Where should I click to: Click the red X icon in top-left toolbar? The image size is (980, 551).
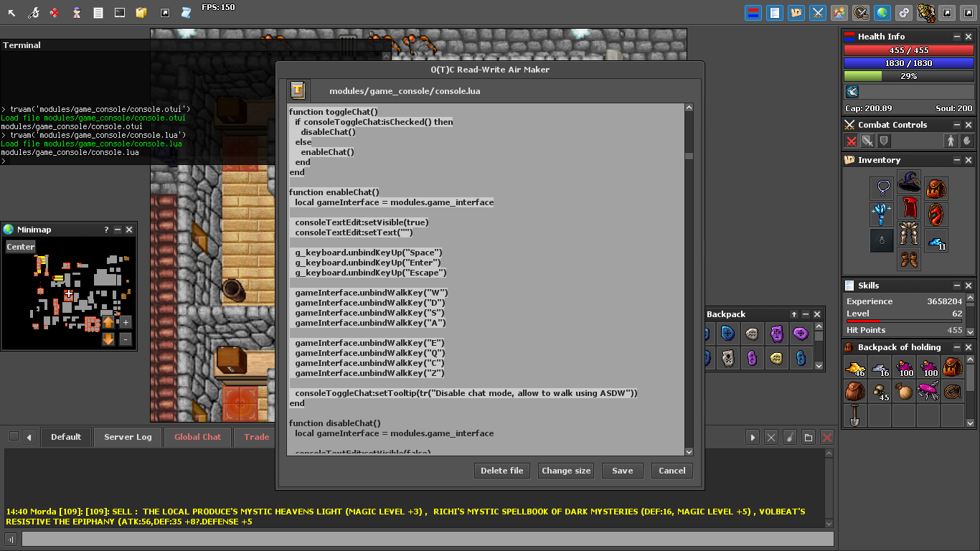(55, 13)
